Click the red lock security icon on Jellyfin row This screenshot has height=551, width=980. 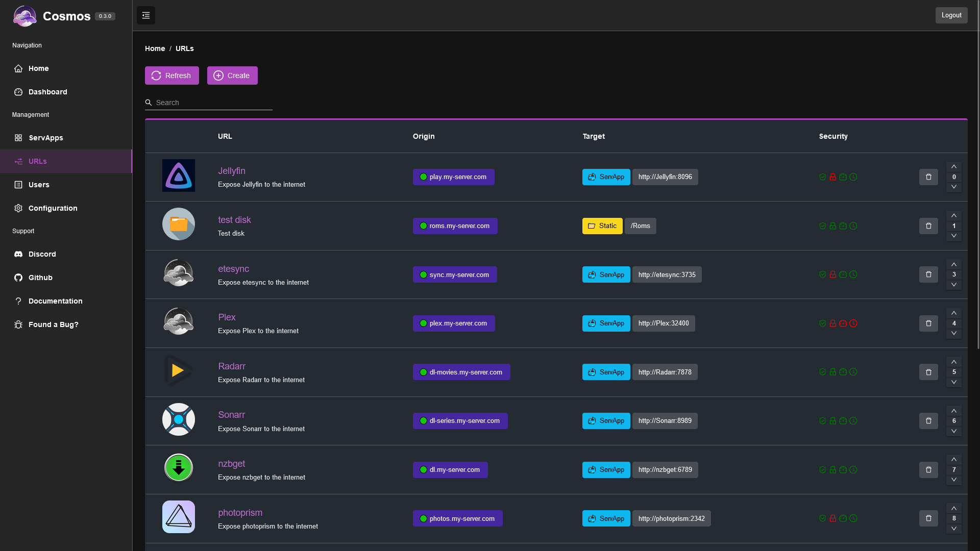tap(832, 177)
